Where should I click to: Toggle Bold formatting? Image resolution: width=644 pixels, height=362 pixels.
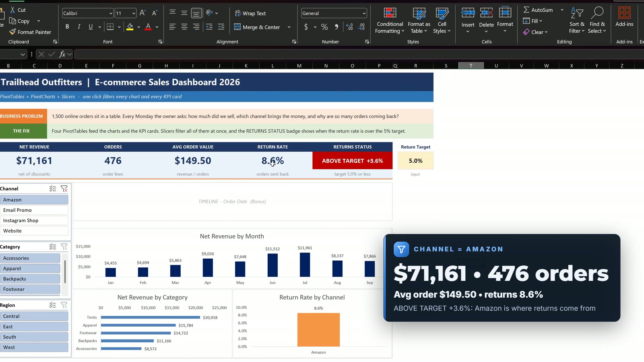[67, 27]
